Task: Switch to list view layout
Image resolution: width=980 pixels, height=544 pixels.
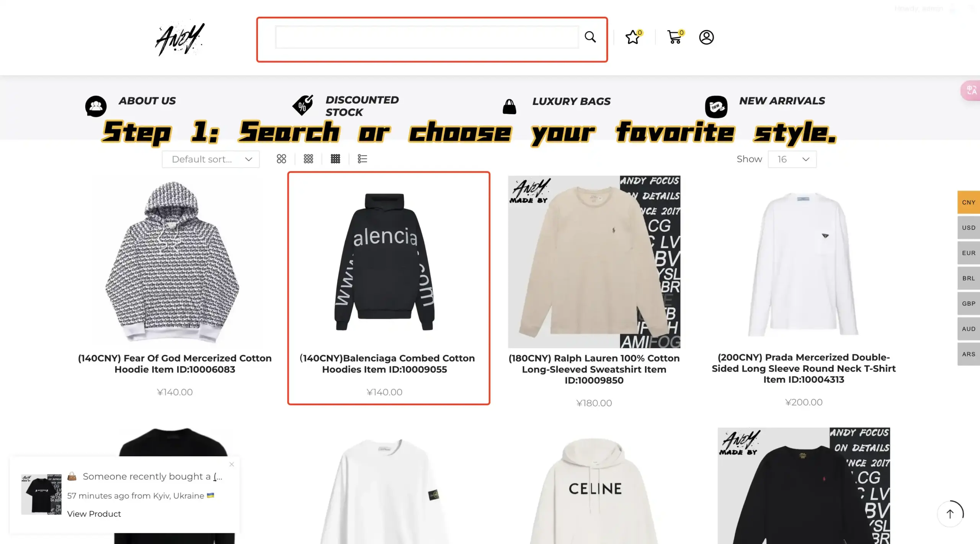Action: click(x=363, y=159)
